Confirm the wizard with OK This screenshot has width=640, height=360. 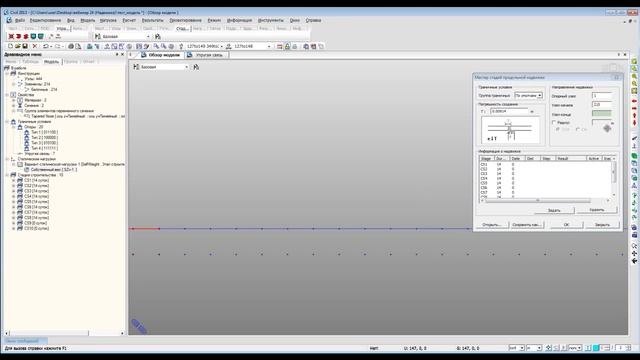pos(566,224)
